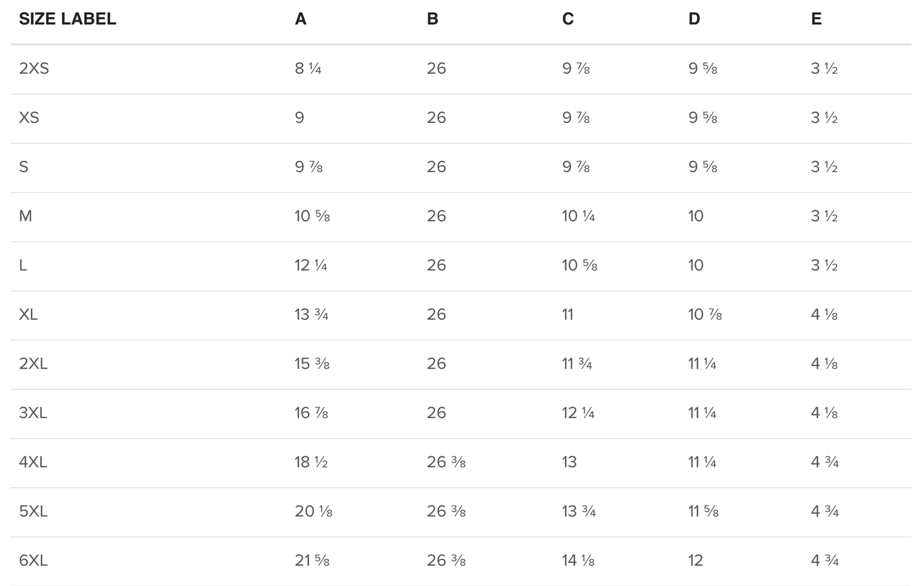Select the 11 ⅝ value
The height and width of the screenshot is (586, 924).
(x=703, y=512)
